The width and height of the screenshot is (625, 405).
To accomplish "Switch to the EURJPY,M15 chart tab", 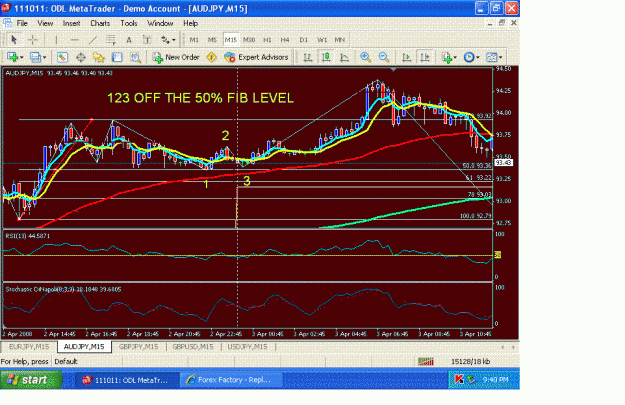I will (29, 347).
